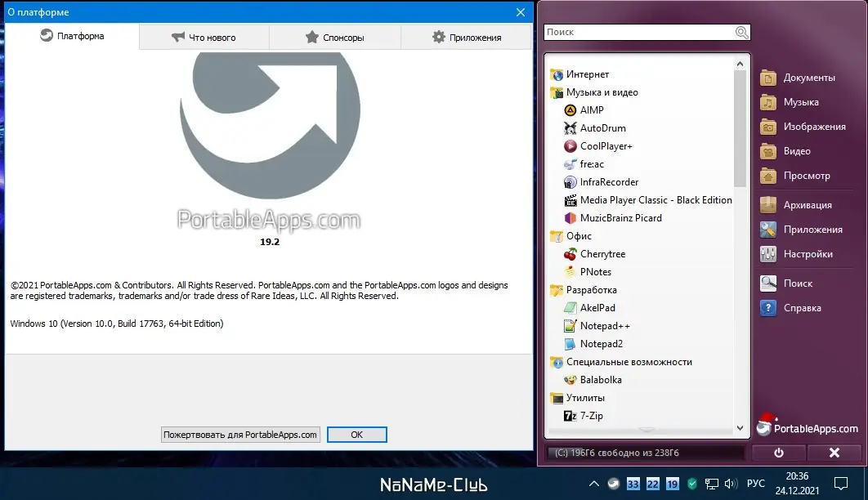Open the notification center icon
The image size is (868, 500).
841,484
